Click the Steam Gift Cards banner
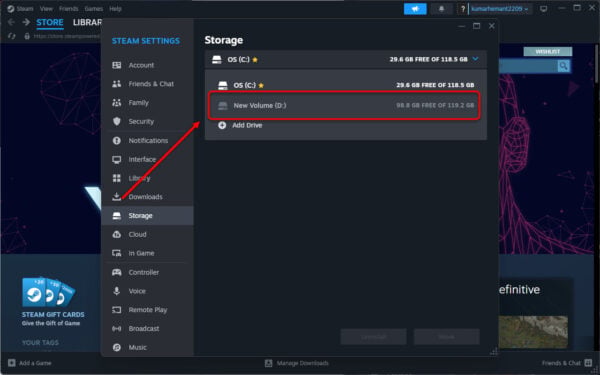The image size is (600, 375). (x=53, y=302)
